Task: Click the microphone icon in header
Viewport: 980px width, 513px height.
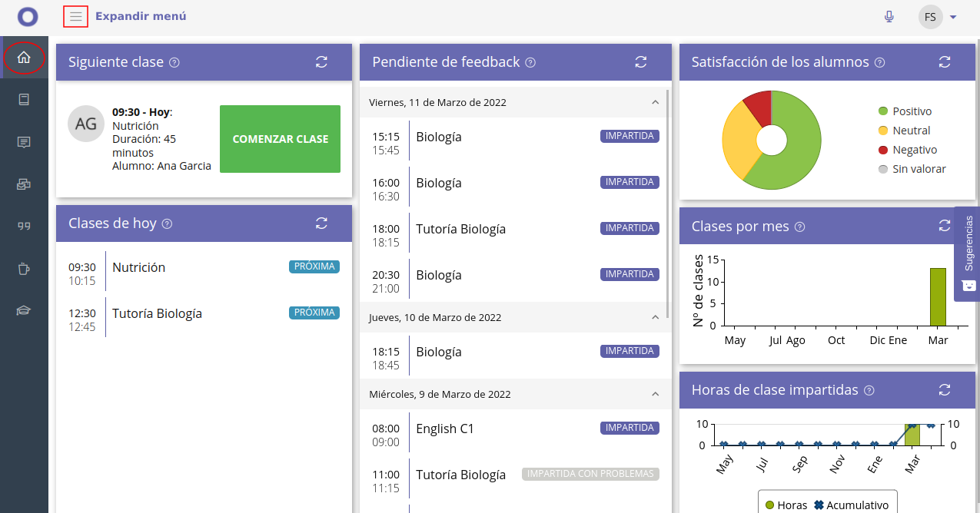Action: [x=889, y=17]
